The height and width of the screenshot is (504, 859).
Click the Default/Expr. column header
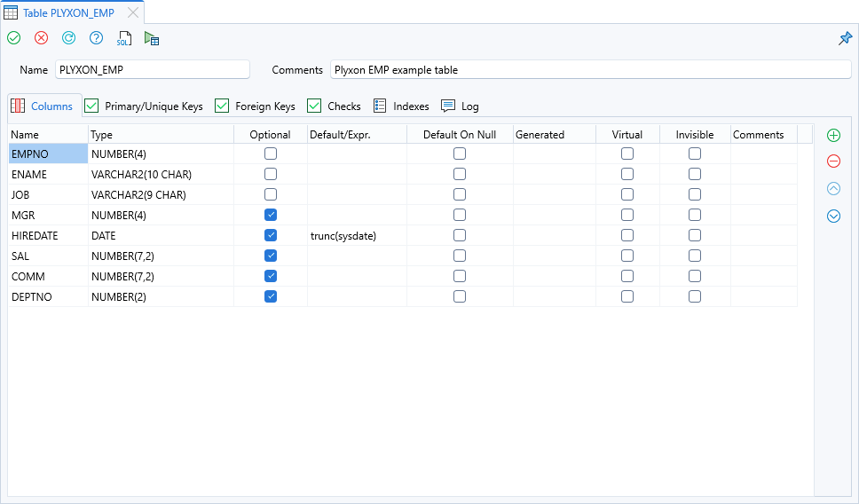point(358,134)
